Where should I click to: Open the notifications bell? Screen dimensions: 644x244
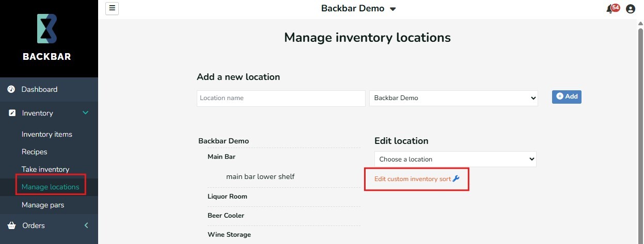[x=612, y=9]
